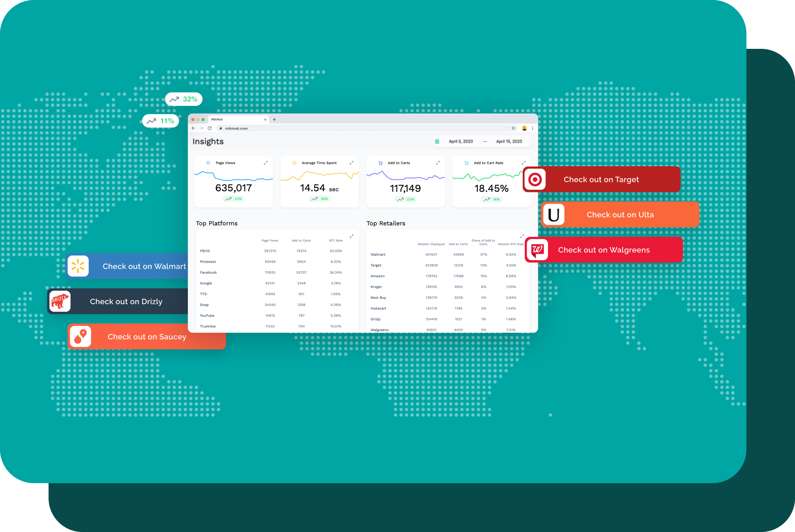Select the April 15, 2020 end date
Screen dimensions: 795x532
click(509, 142)
